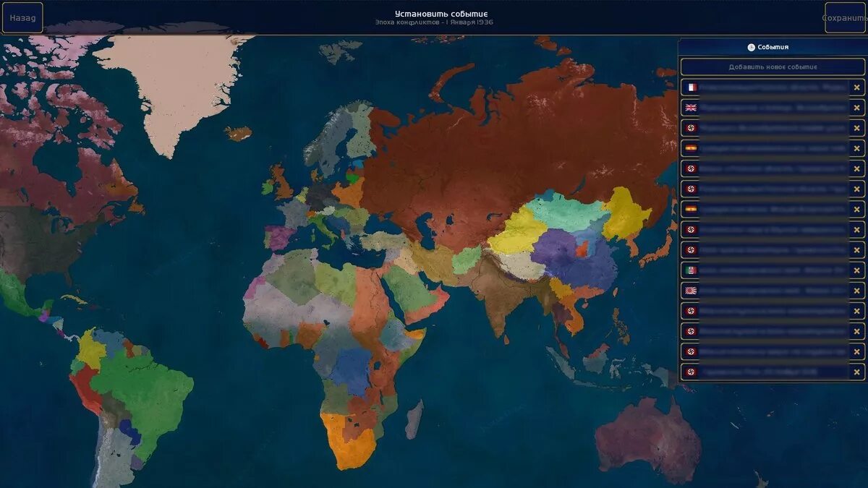The height and width of the screenshot is (488, 868).
Task: Add an event via Добавить новое событие
Action: (x=773, y=67)
